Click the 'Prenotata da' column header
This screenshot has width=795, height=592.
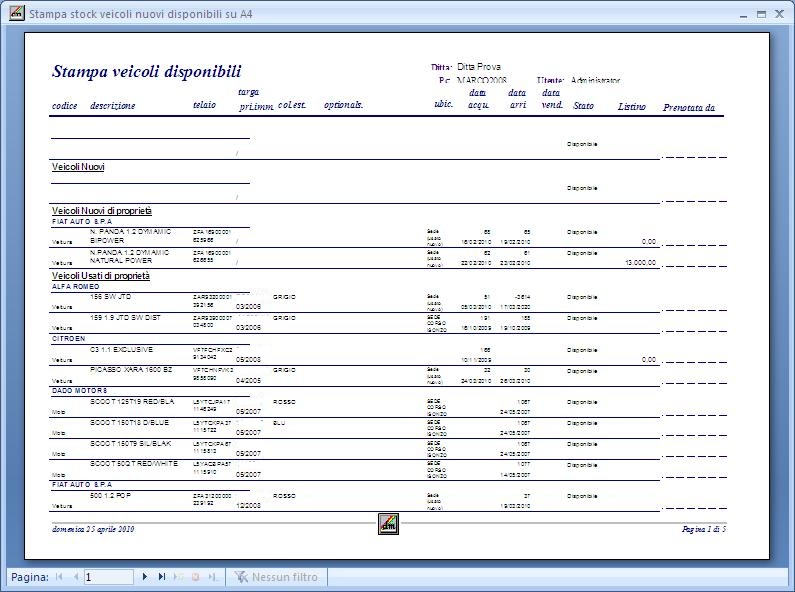(x=689, y=107)
